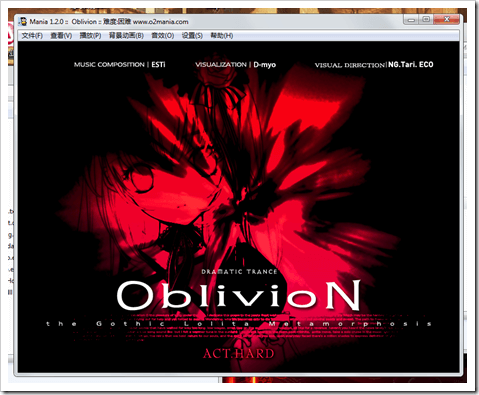
Task: Click the O2Mania app icon in title bar
Action: point(23,22)
